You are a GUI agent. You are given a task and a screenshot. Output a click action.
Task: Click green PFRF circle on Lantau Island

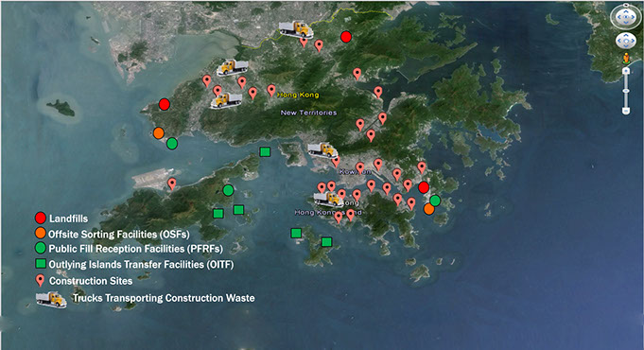pos(228,190)
